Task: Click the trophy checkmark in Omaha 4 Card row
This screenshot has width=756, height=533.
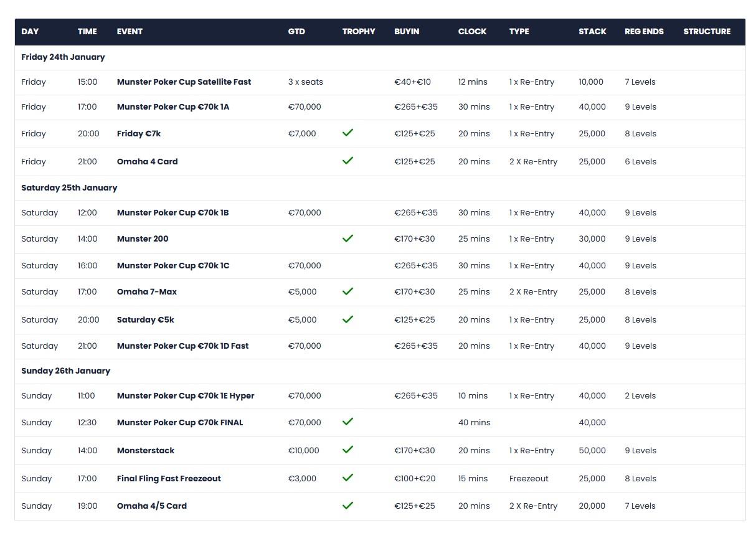Action: point(347,161)
